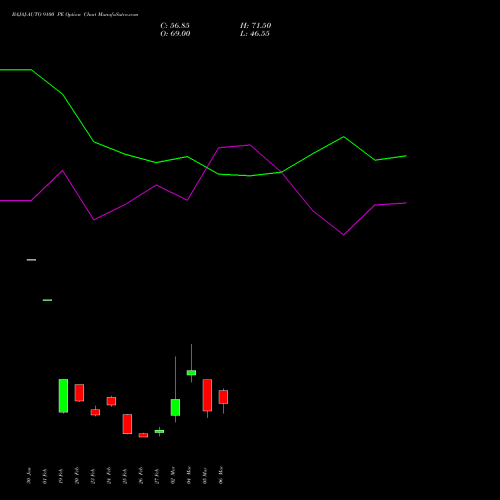Screen dimensions: 500x500
Task: Click the 20 Feb date axis label
Action: pyautogui.click(x=77, y=476)
